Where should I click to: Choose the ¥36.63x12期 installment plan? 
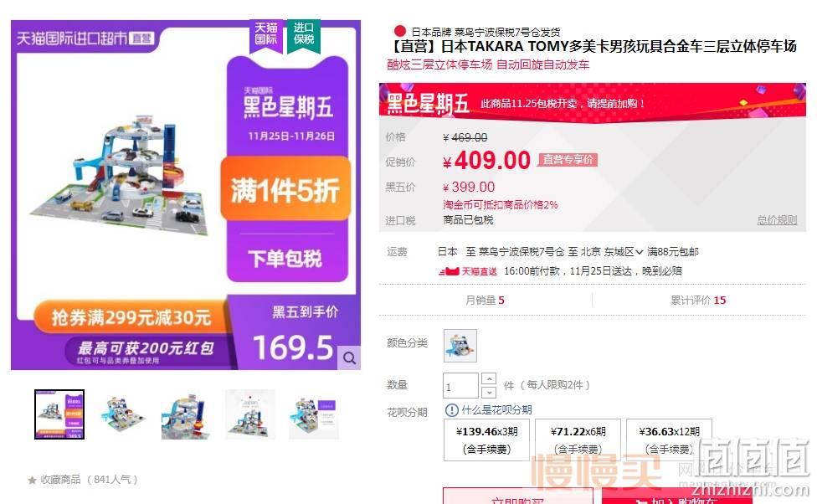(x=669, y=440)
